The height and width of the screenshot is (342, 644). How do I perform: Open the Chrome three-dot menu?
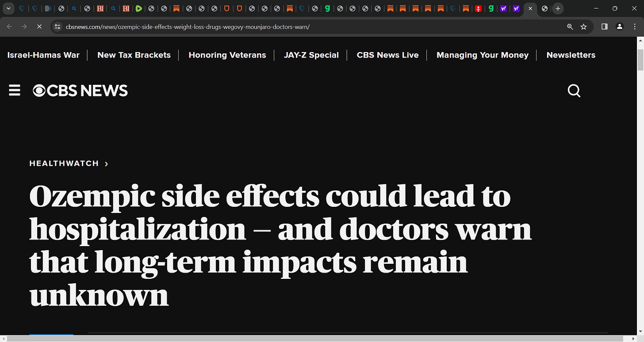(x=635, y=27)
